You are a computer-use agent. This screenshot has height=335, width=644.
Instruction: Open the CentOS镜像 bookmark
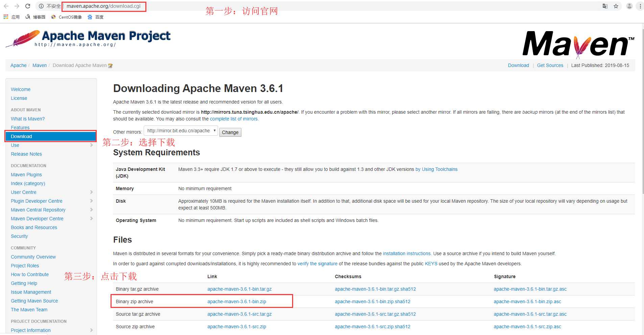66,17
